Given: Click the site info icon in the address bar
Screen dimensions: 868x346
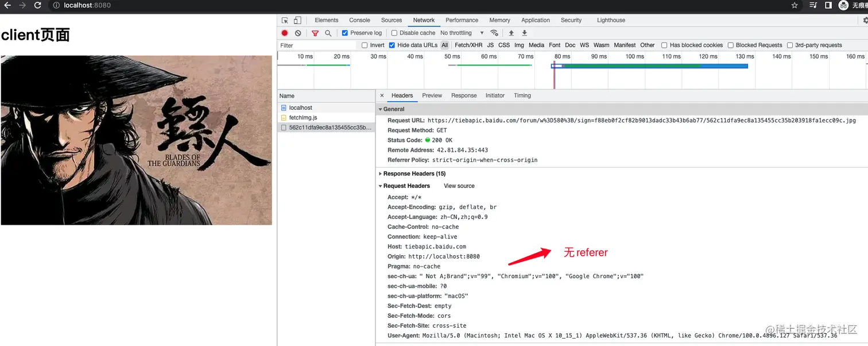Looking at the screenshot, I should coord(57,5).
